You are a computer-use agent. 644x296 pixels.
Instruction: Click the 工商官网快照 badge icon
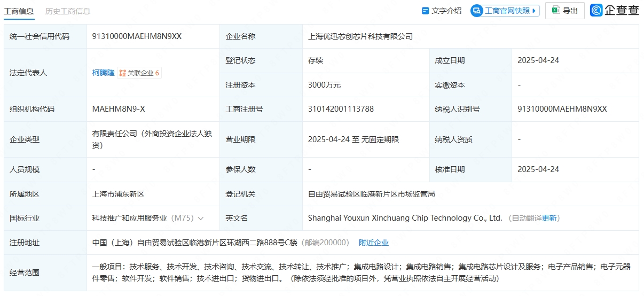pos(477,11)
